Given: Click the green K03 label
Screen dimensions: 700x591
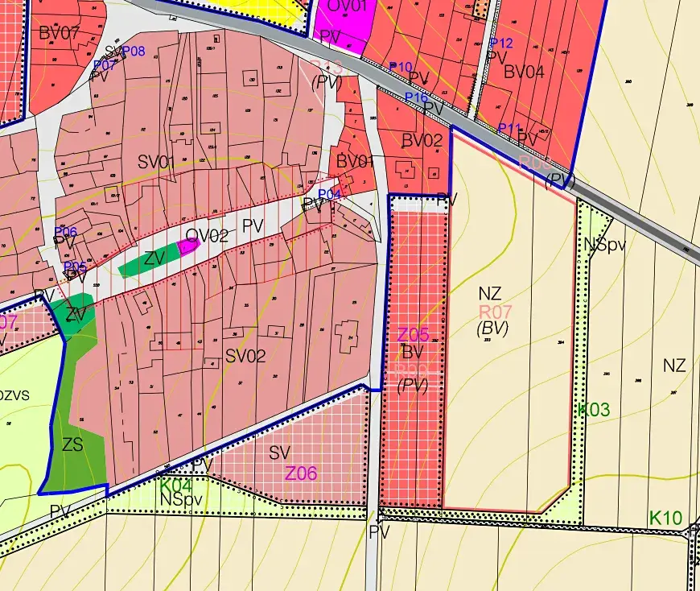Looking at the screenshot, I should (x=594, y=410).
